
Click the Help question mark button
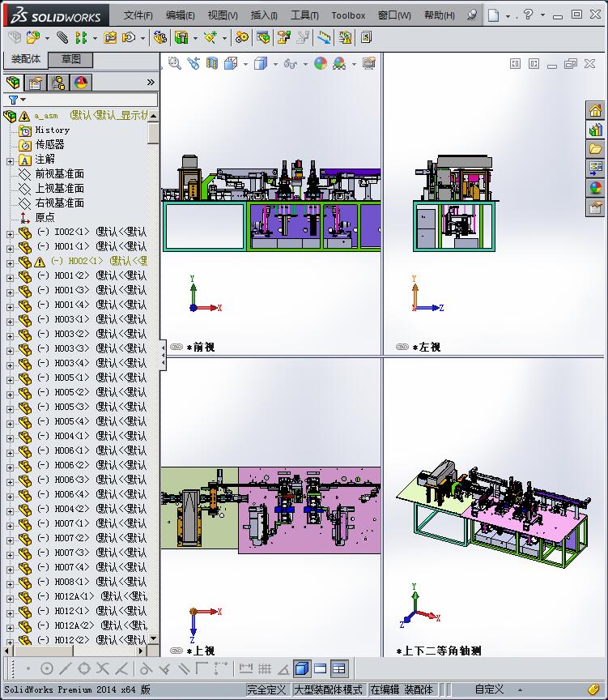click(528, 15)
